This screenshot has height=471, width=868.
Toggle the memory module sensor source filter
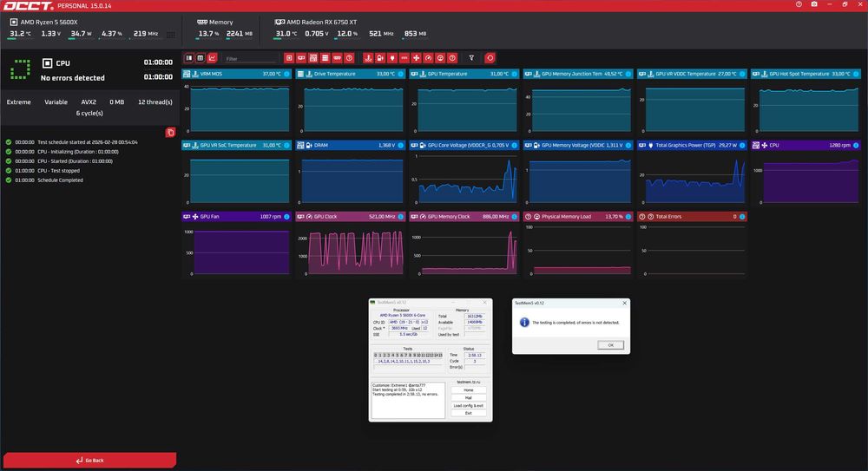coord(337,58)
